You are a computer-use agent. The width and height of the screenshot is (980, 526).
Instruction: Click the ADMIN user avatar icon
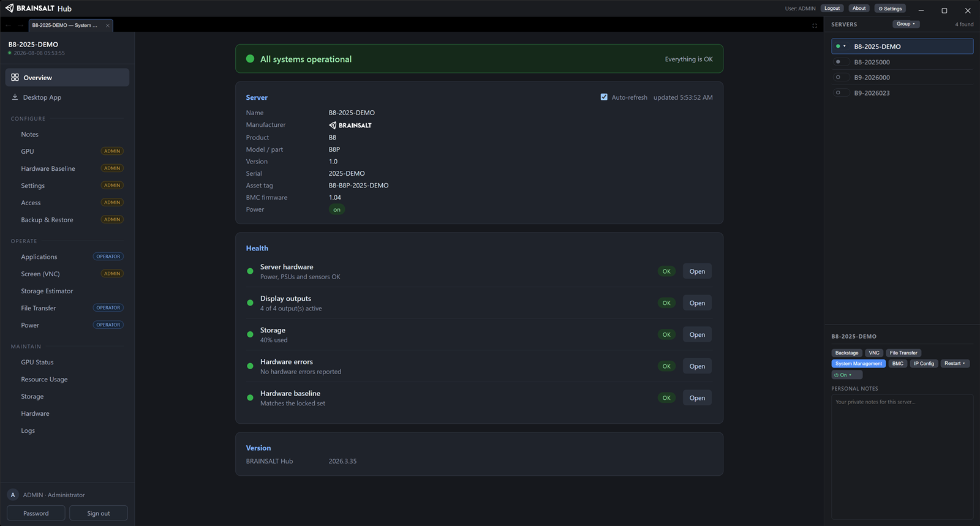(x=13, y=495)
